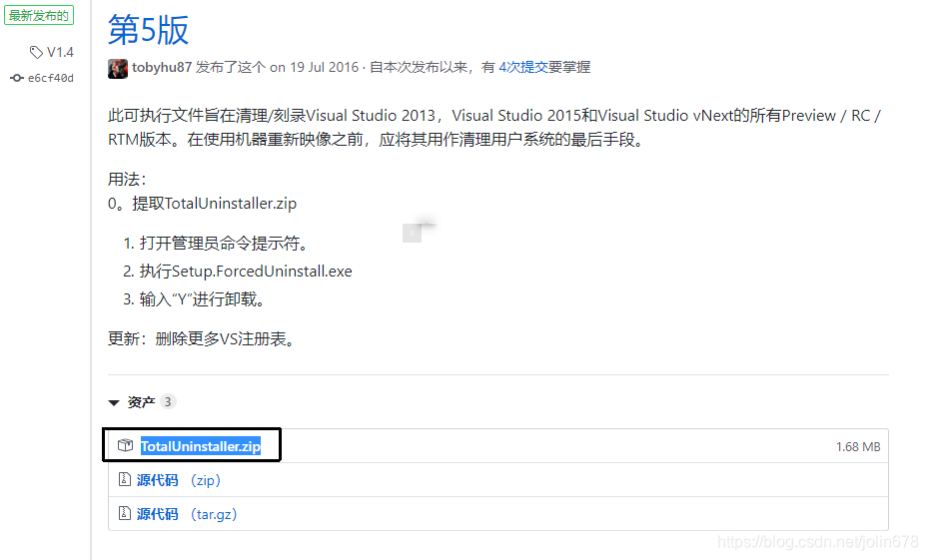The image size is (928, 560).
Task: Open the V1.4 tag link
Action: pyautogui.click(x=60, y=52)
